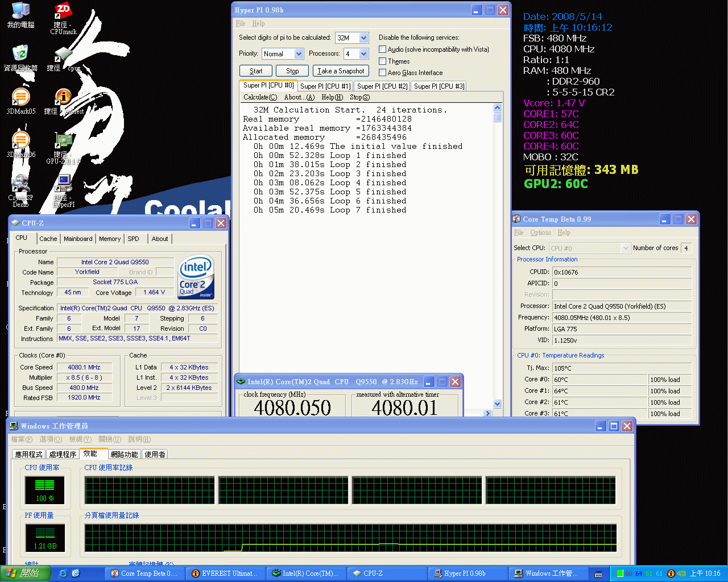The height and width of the screenshot is (582, 728).
Task: Click the NVIDIA tray icon
Action: [681, 573]
